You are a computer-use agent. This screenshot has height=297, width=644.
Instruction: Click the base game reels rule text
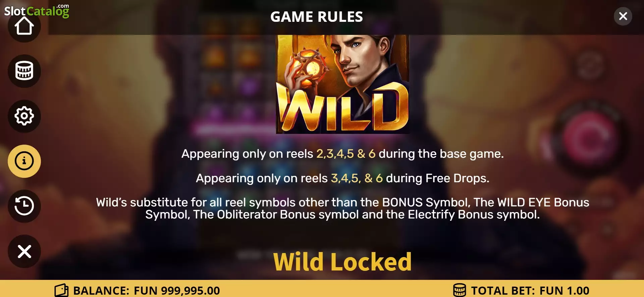[342, 154]
